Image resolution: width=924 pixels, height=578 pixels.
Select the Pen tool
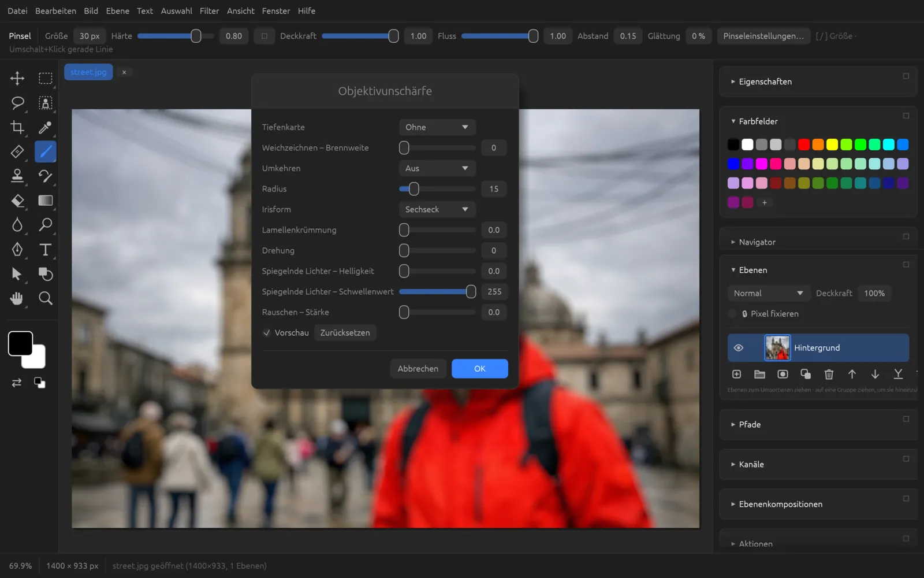click(x=17, y=250)
